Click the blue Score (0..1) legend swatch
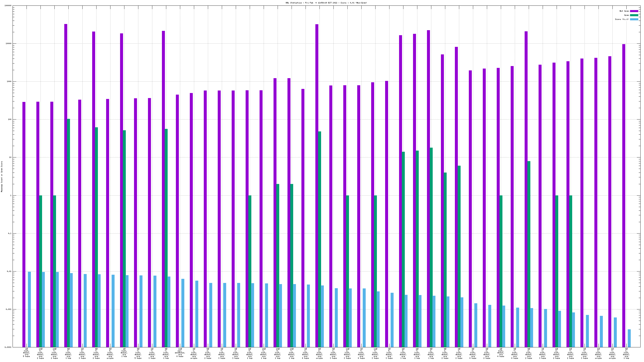The height and width of the screenshot is (362, 644). point(634,19)
